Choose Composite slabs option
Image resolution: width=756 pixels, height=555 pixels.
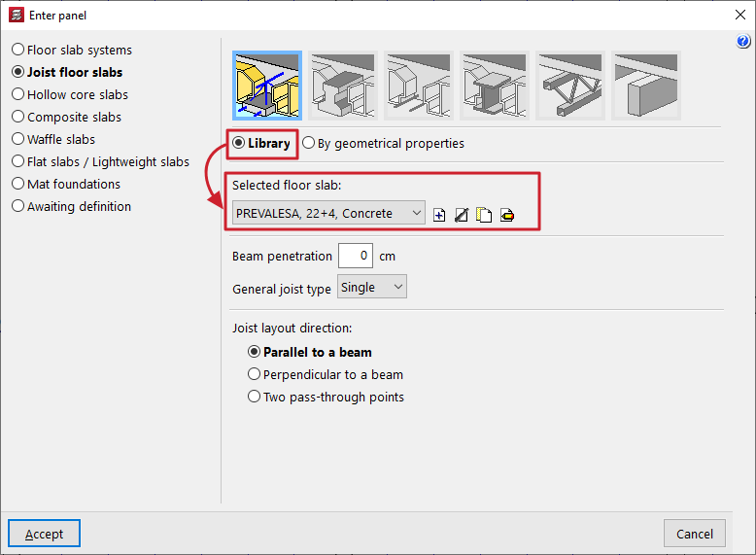pos(66,117)
